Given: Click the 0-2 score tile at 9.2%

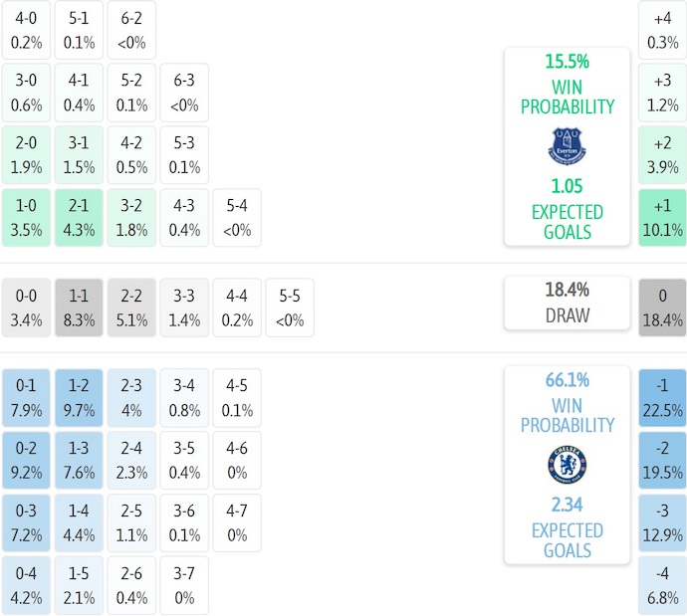Looking at the screenshot, I should [x=26, y=460].
